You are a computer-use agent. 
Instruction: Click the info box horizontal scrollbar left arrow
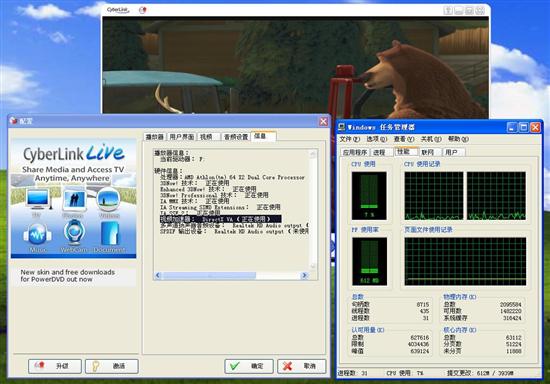tap(158, 276)
